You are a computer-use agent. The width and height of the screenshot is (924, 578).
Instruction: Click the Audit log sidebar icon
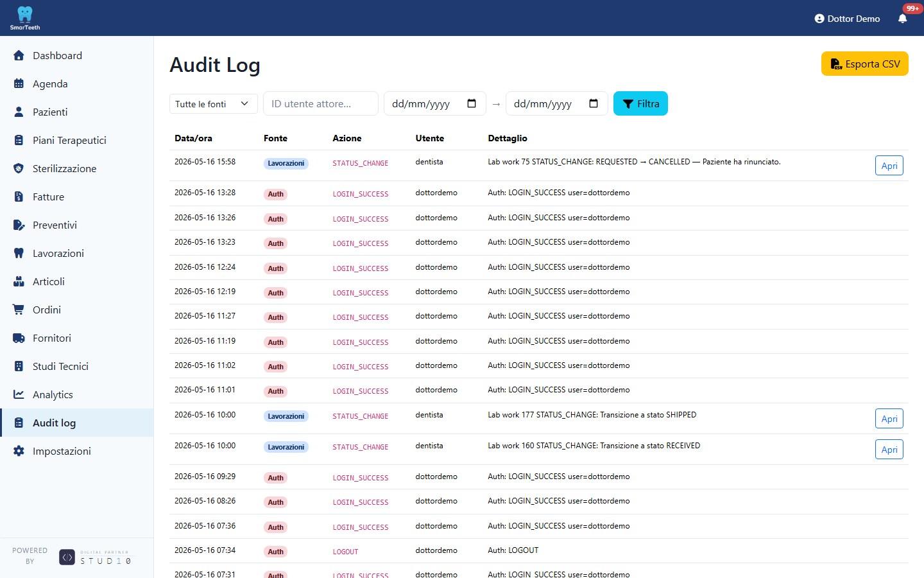(19, 423)
